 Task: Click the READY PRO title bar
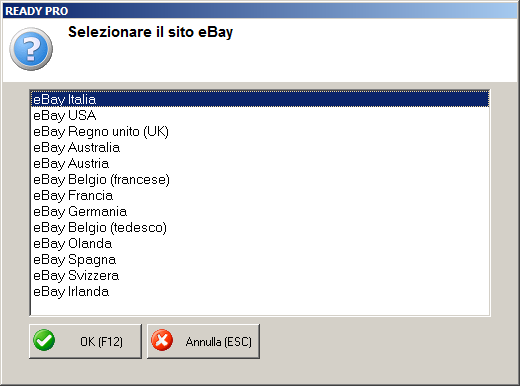click(x=260, y=11)
